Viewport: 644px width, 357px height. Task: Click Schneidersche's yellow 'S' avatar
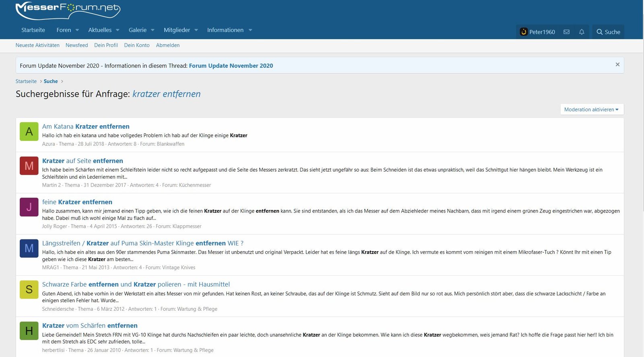tap(29, 289)
